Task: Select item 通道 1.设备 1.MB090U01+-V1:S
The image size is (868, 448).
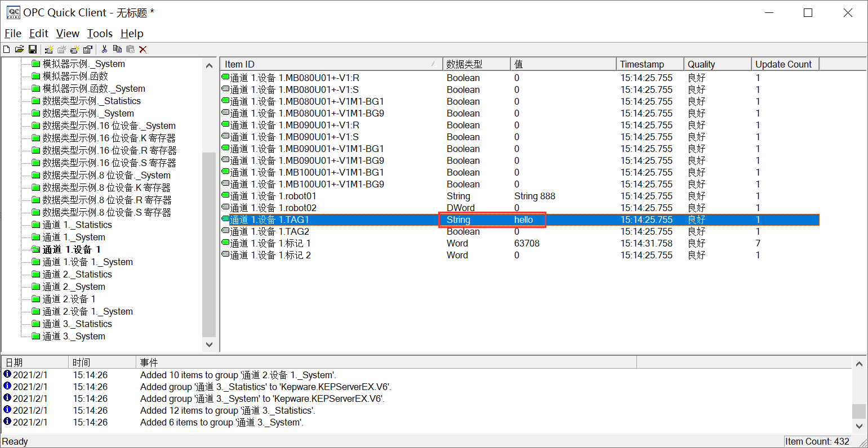Action: tap(295, 137)
